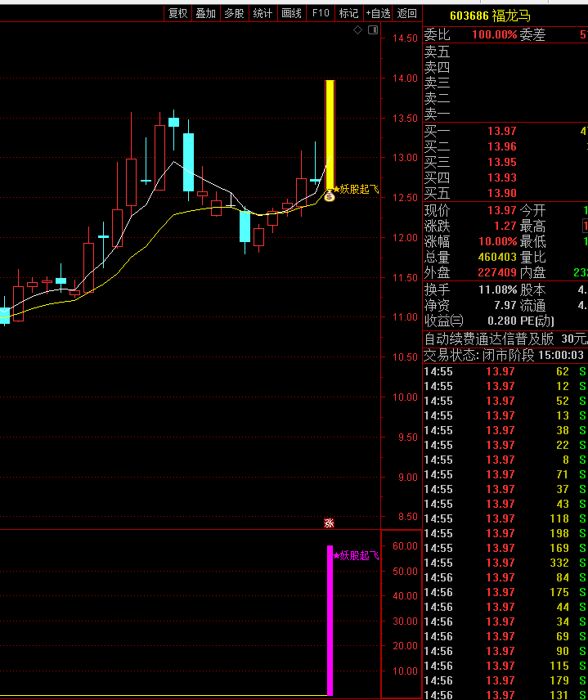The image size is (588, 700).
Task: Click the magenta 妖股起飞 star label in the indicator pane
Action: pos(356,555)
